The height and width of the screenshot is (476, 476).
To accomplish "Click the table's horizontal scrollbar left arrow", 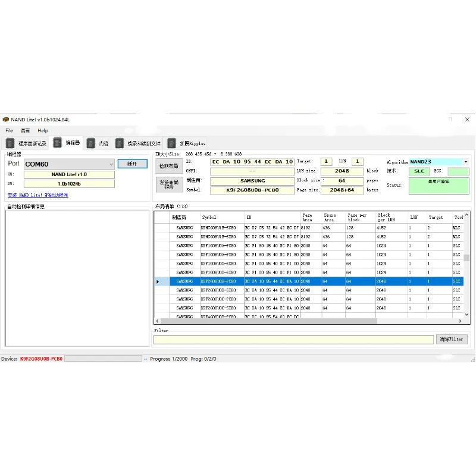I will 157,321.
